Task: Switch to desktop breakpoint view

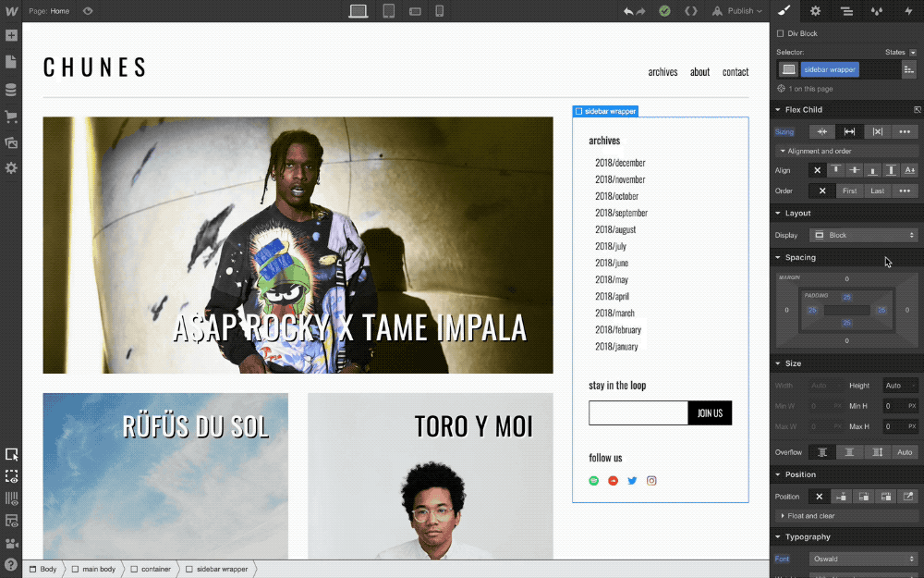Action: coord(359,10)
